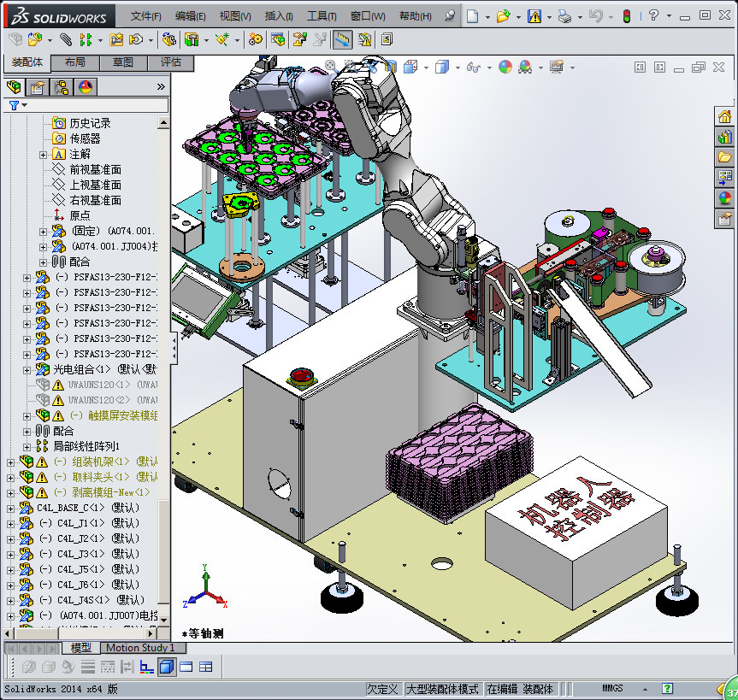Open the 视图(V) menu

[235, 16]
